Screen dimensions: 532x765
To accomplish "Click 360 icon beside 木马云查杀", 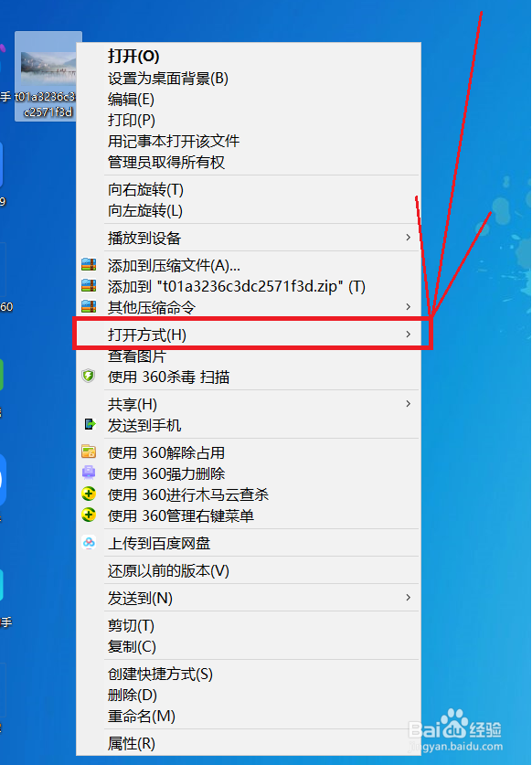I will click(x=89, y=494).
